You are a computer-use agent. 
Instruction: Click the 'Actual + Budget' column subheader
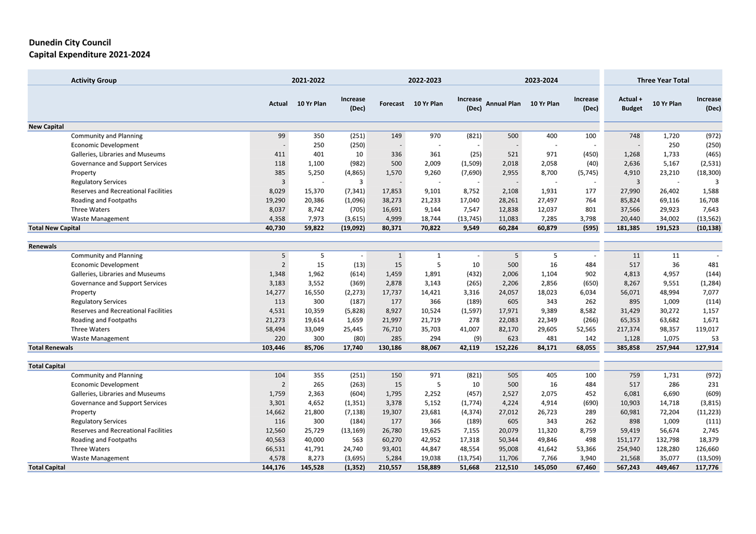[x=631, y=104]
